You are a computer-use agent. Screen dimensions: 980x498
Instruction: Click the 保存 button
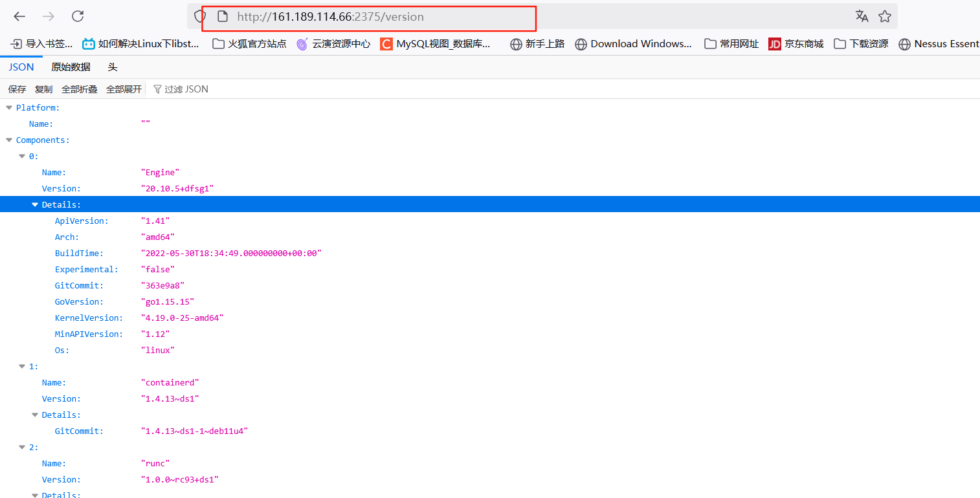tap(17, 89)
